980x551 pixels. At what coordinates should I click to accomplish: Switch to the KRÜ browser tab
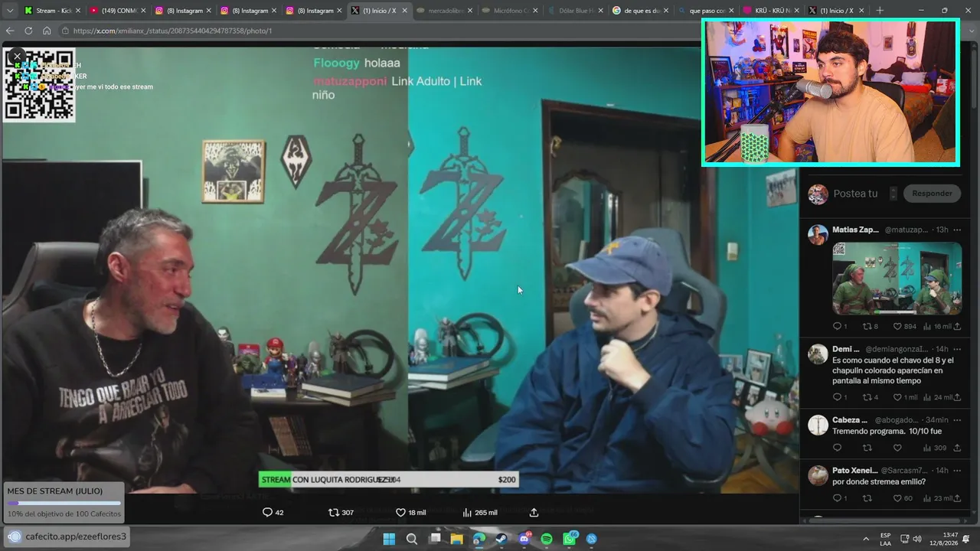tap(769, 11)
